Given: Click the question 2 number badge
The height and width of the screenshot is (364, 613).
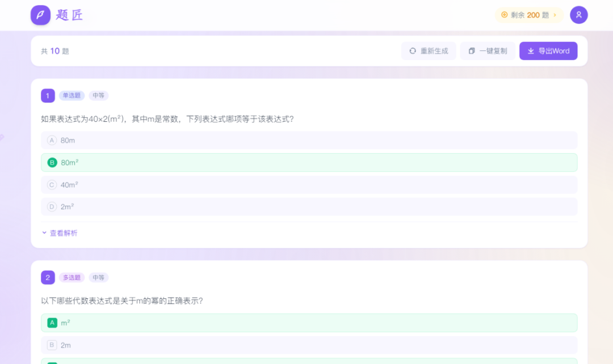Looking at the screenshot, I should (48, 277).
